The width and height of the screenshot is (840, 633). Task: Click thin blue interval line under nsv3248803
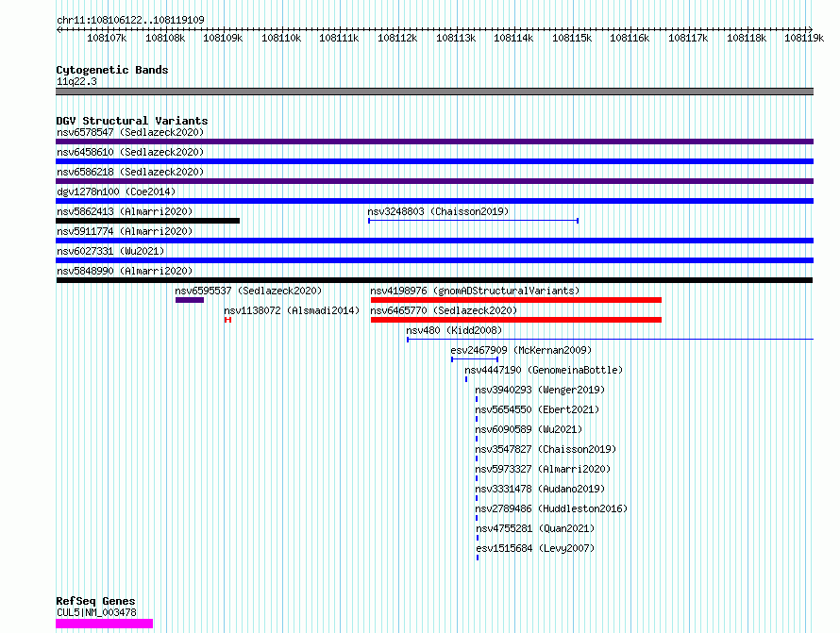tap(473, 221)
